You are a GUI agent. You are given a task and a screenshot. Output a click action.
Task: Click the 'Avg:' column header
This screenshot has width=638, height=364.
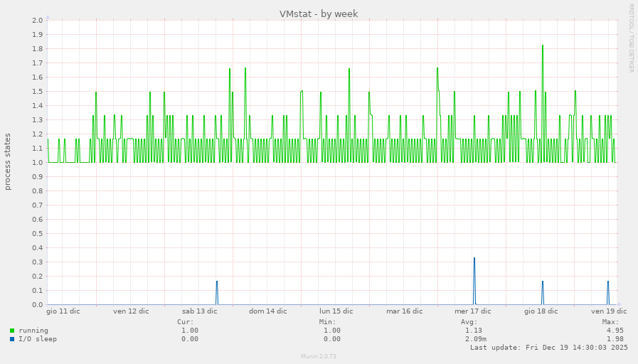coord(469,322)
